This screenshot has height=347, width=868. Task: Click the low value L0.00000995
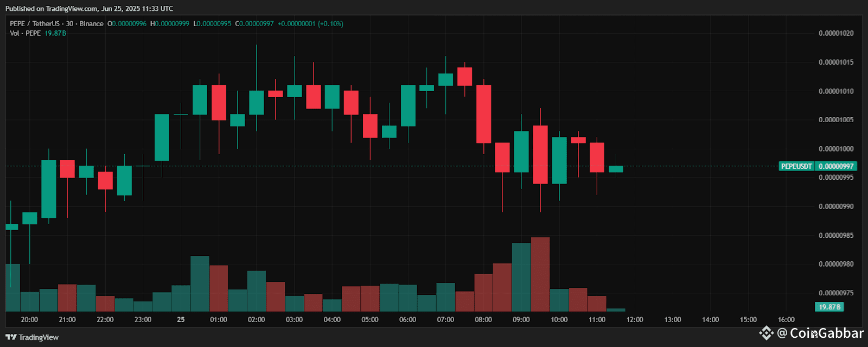tap(212, 24)
